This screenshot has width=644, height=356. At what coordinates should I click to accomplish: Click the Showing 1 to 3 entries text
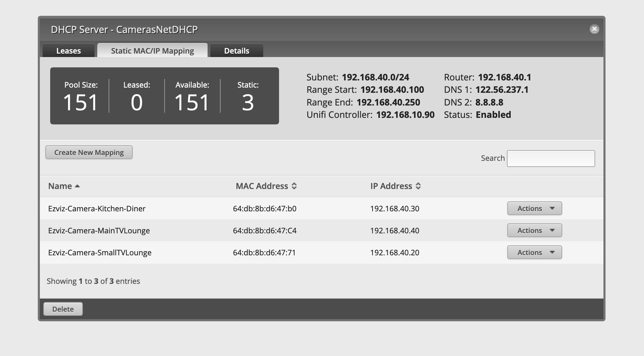pyautogui.click(x=93, y=281)
